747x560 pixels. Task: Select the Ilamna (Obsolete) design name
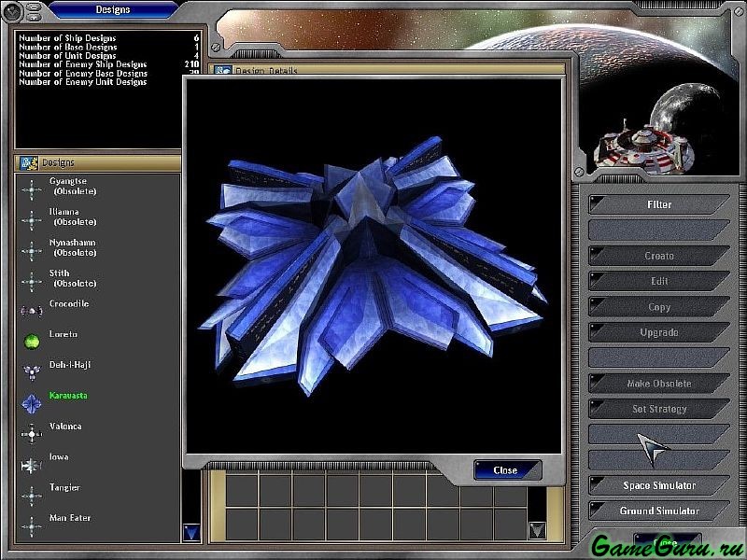(73, 217)
